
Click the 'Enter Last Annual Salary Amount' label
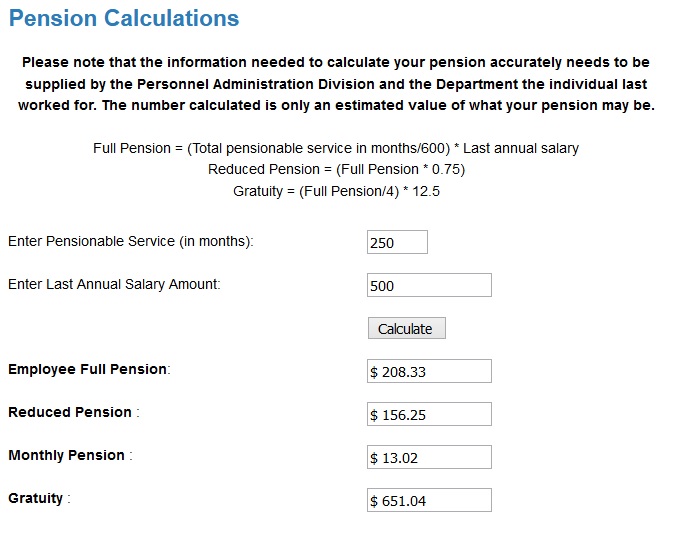(114, 284)
